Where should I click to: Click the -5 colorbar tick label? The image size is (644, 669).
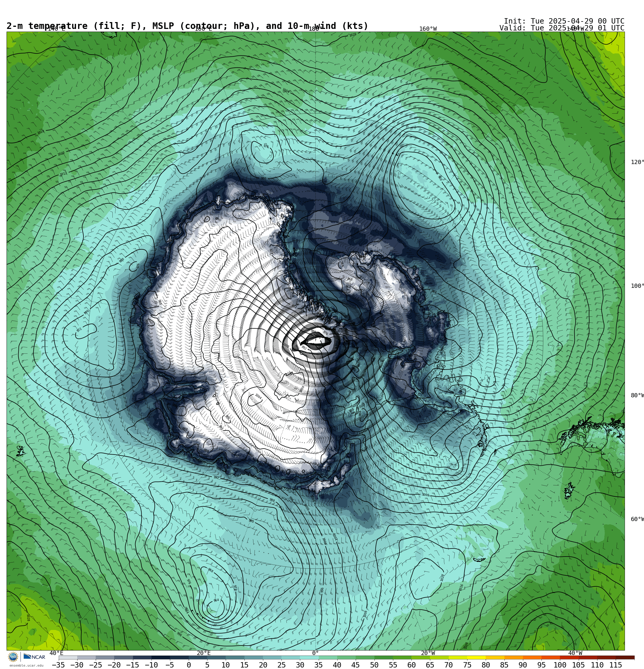click(x=170, y=665)
